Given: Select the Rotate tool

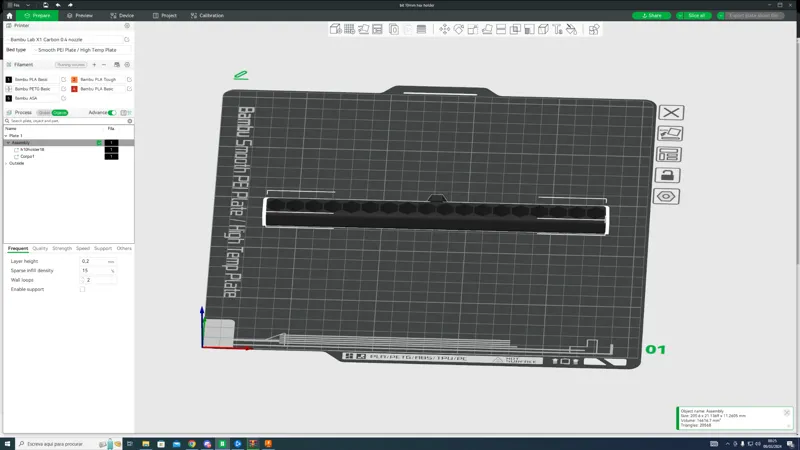Looking at the screenshot, I should 459,29.
